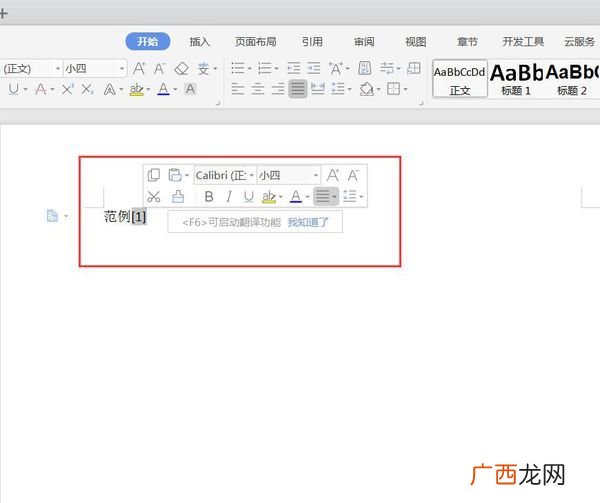Toggle underline U in the ribbon
Image resolution: width=600 pixels, height=503 pixels.
[13, 89]
